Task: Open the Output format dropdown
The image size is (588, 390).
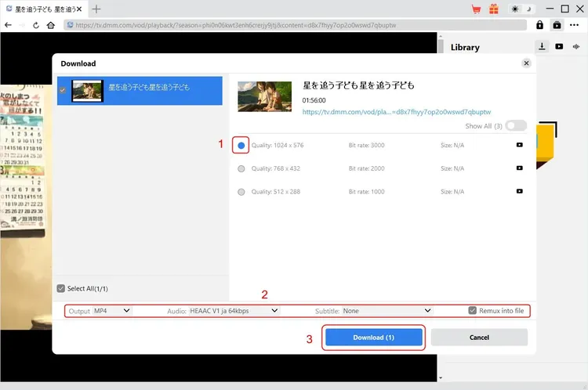Action: click(x=112, y=311)
